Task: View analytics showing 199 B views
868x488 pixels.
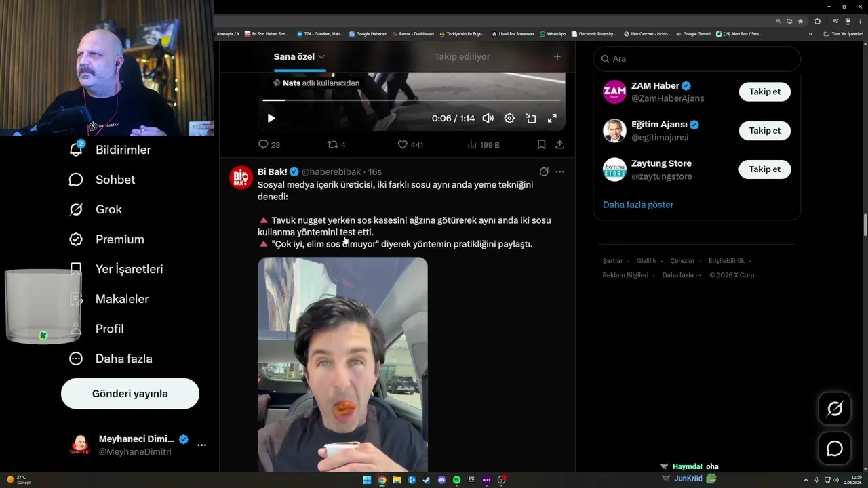Action: pyautogui.click(x=484, y=144)
